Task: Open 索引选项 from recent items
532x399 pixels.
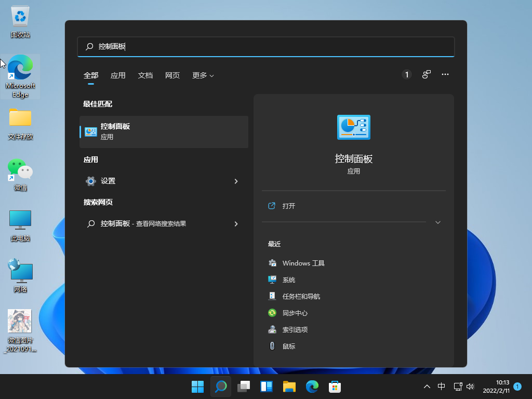Action: point(295,330)
